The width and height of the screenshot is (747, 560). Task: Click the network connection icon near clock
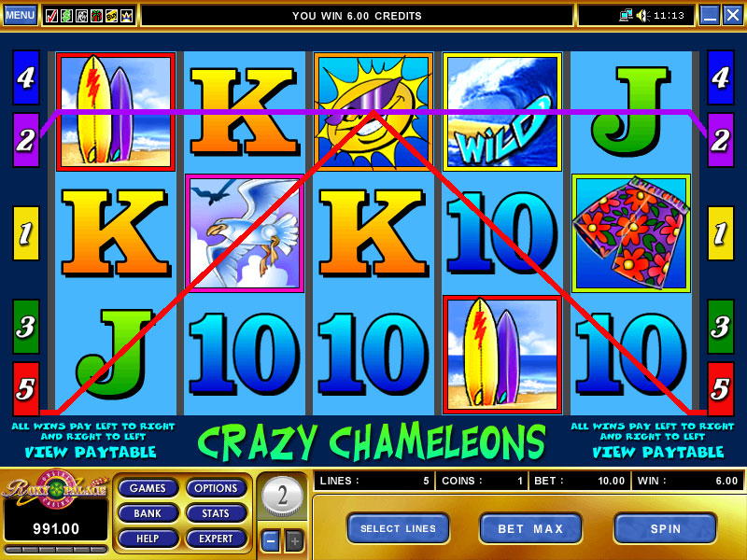[626, 16]
